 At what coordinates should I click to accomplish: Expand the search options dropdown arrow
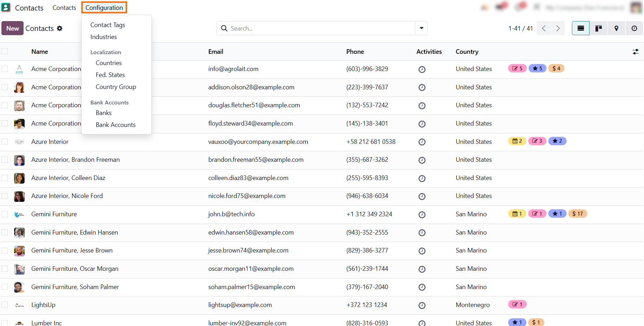421,28
